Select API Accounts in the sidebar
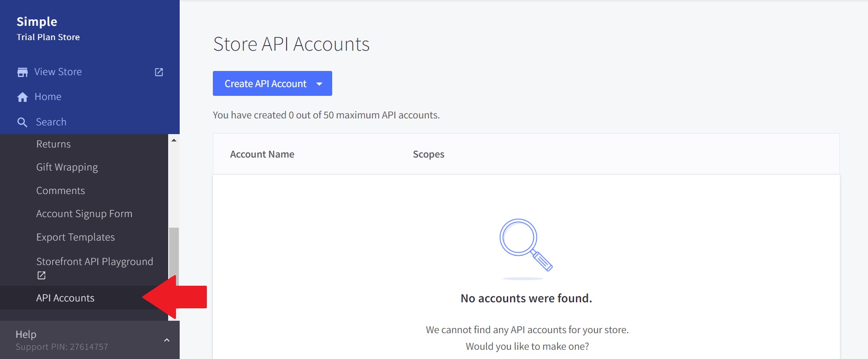868x359 pixels. 65,298
